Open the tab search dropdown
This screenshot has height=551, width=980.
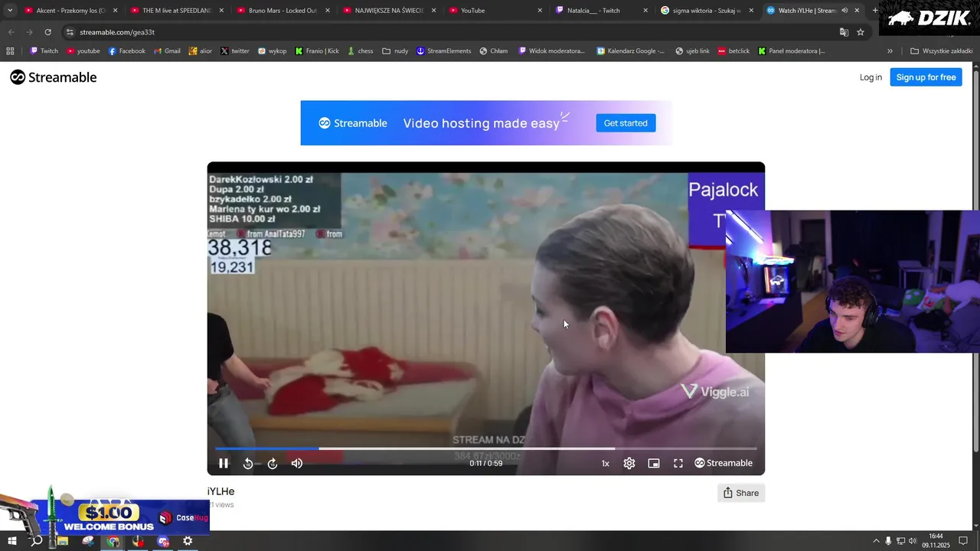(10, 11)
